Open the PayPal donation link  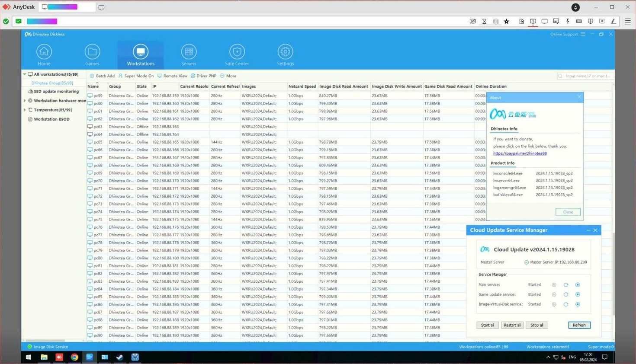click(520, 153)
